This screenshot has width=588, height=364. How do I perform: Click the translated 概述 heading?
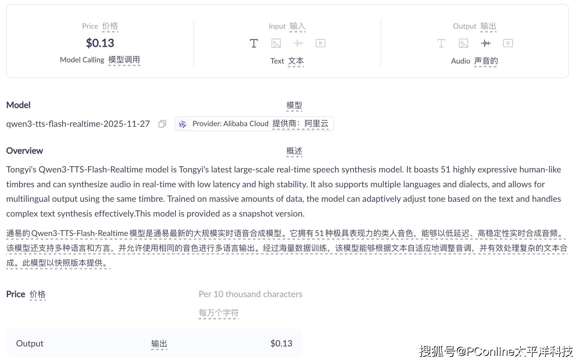click(x=294, y=151)
